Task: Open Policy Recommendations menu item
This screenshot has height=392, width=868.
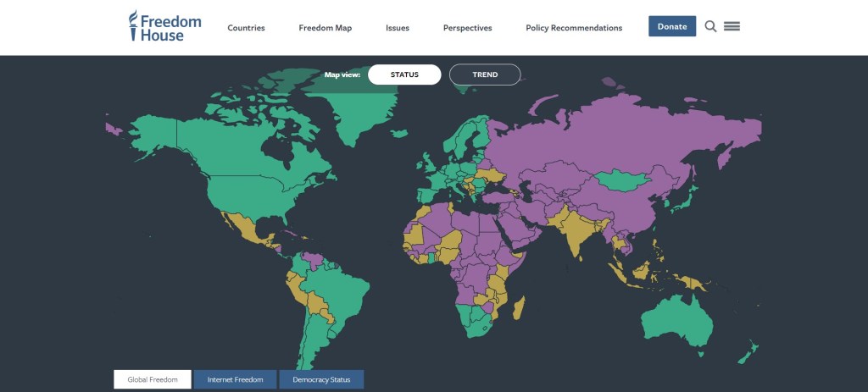Action: point(574,28)
